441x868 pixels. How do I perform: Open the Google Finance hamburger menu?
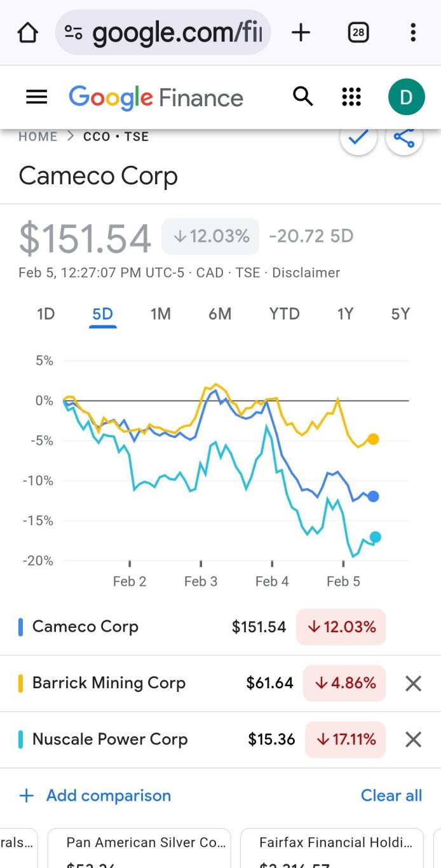tap(36, 97)
